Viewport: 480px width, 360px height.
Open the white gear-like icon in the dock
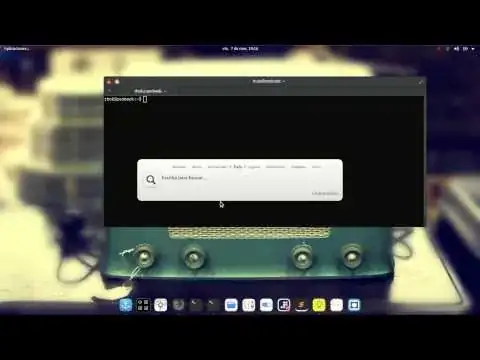161,305
